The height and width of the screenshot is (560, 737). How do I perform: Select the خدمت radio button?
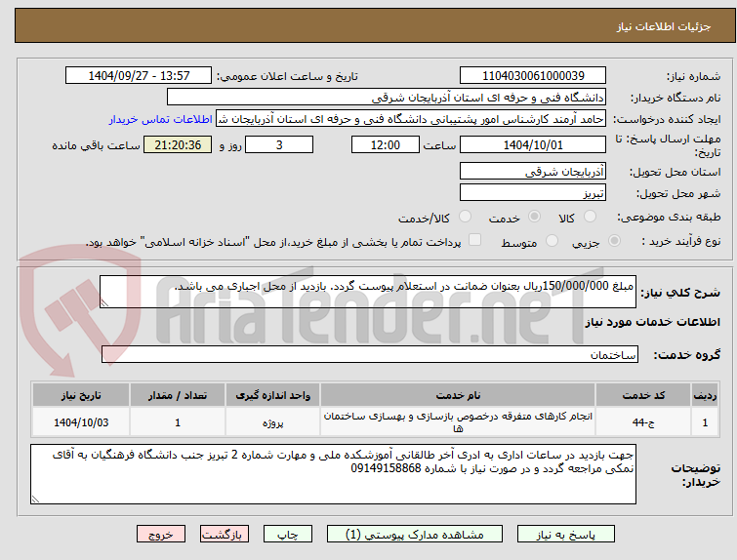point(534,217)
